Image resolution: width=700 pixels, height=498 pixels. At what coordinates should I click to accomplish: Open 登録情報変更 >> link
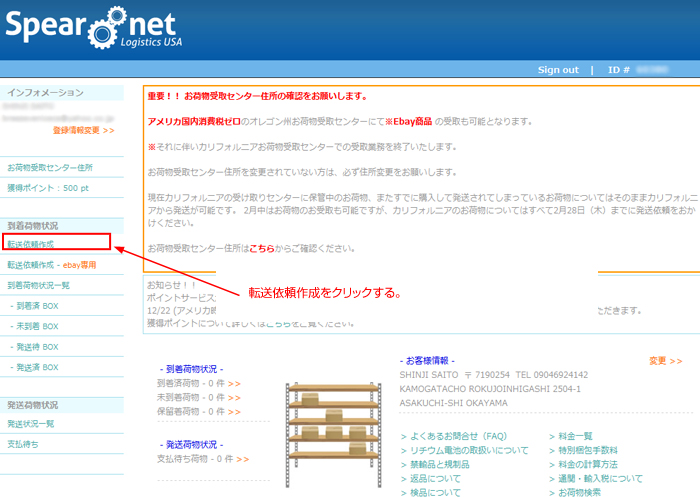[x=84, y=130]
